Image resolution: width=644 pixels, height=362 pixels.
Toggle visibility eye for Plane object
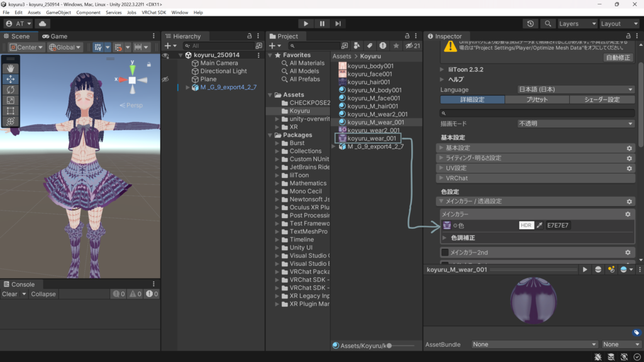[166, 79]
